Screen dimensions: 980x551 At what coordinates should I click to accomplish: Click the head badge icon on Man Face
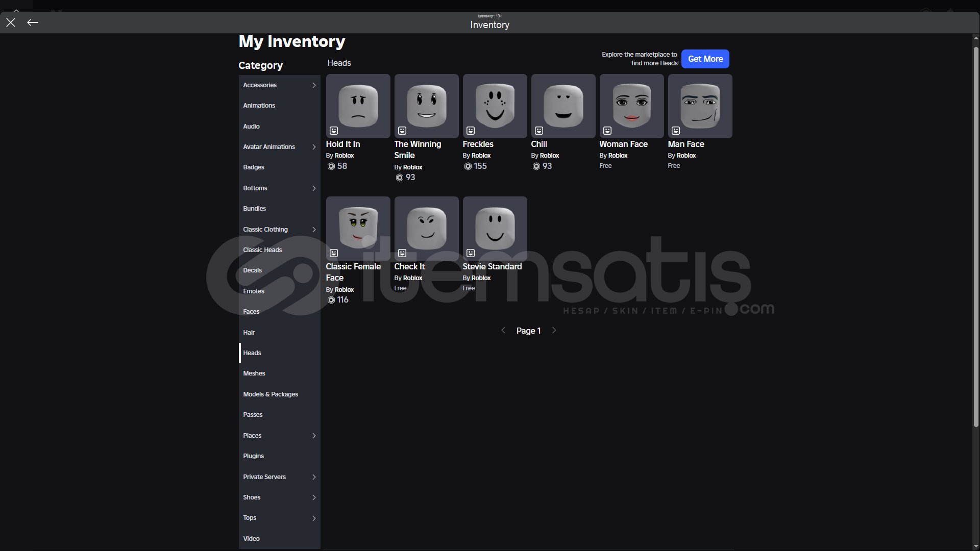point(676,131)
